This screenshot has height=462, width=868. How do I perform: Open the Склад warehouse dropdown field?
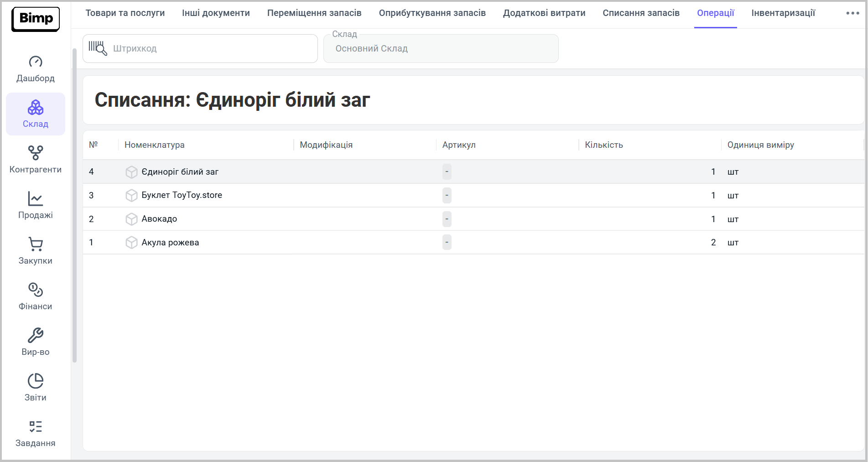[441, 49]
